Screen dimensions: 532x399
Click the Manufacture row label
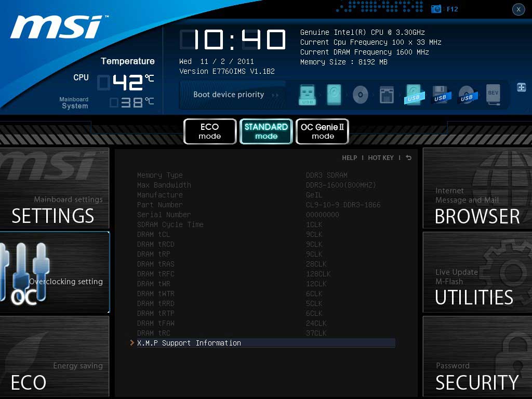(160, 195)
